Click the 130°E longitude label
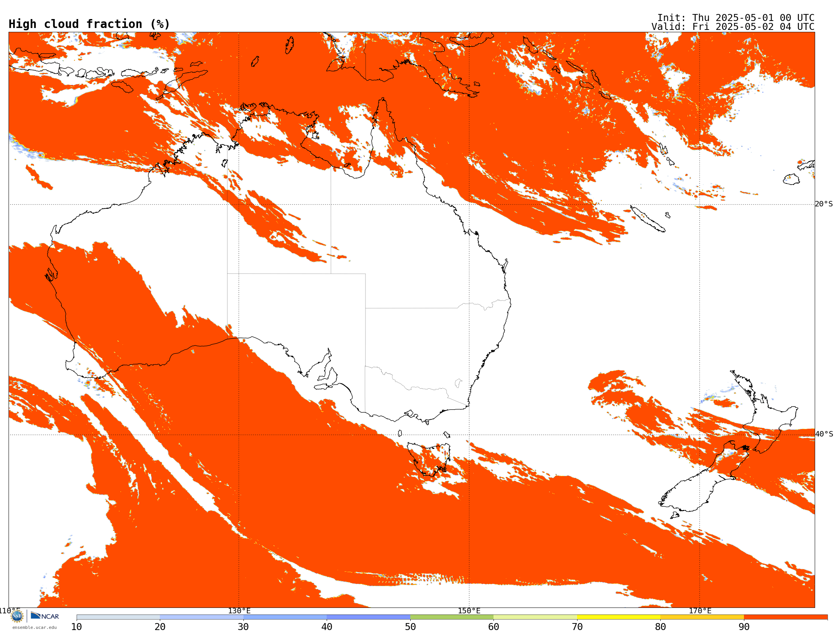The height and width of the screenshot is (632, 840). [x=239, y=611]
